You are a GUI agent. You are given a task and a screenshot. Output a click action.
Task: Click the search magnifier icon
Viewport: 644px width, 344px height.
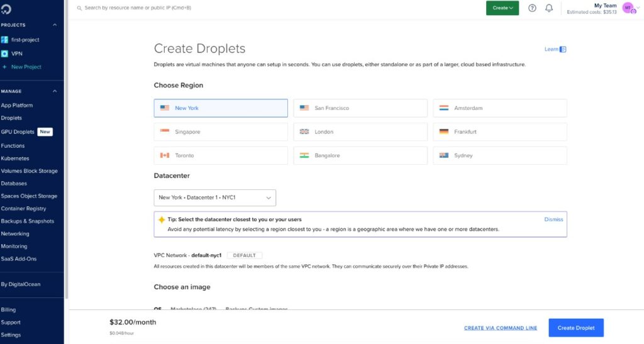click(x=79, y=8)
